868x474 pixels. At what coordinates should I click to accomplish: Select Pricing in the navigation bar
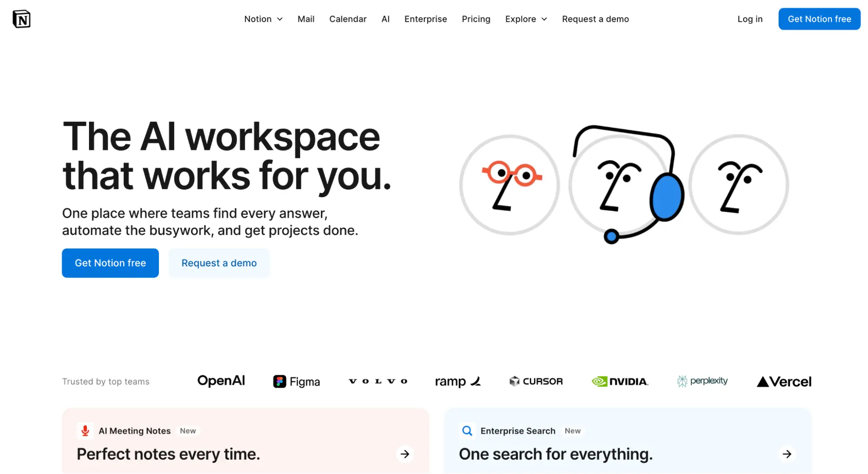point(476,19)
